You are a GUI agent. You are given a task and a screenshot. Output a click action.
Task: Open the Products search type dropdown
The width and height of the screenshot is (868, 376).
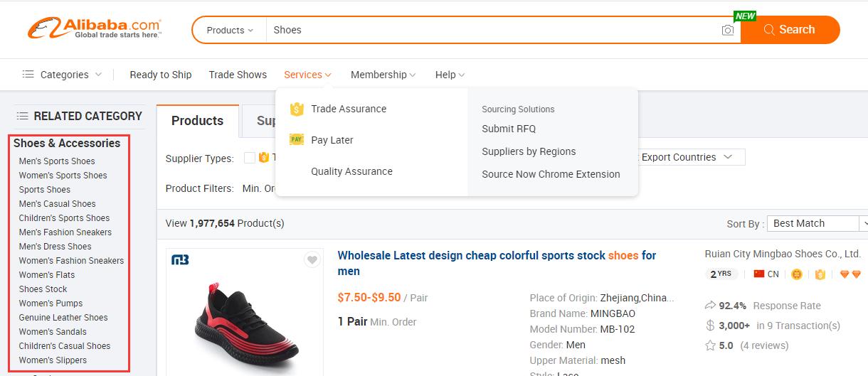click(x=229, y=30)
